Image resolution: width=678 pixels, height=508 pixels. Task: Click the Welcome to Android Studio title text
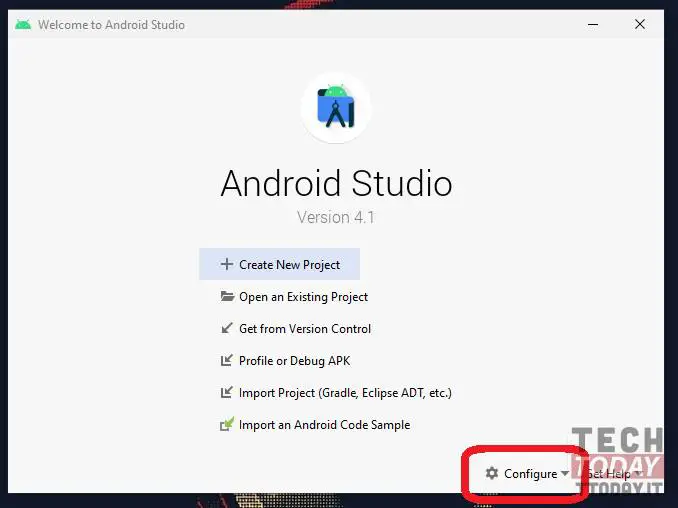pos(112,25)
